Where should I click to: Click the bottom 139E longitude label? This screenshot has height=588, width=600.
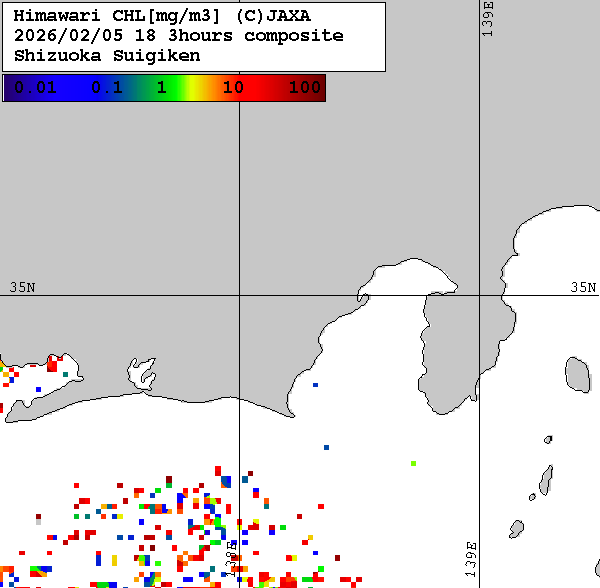(x=471, y=556)
